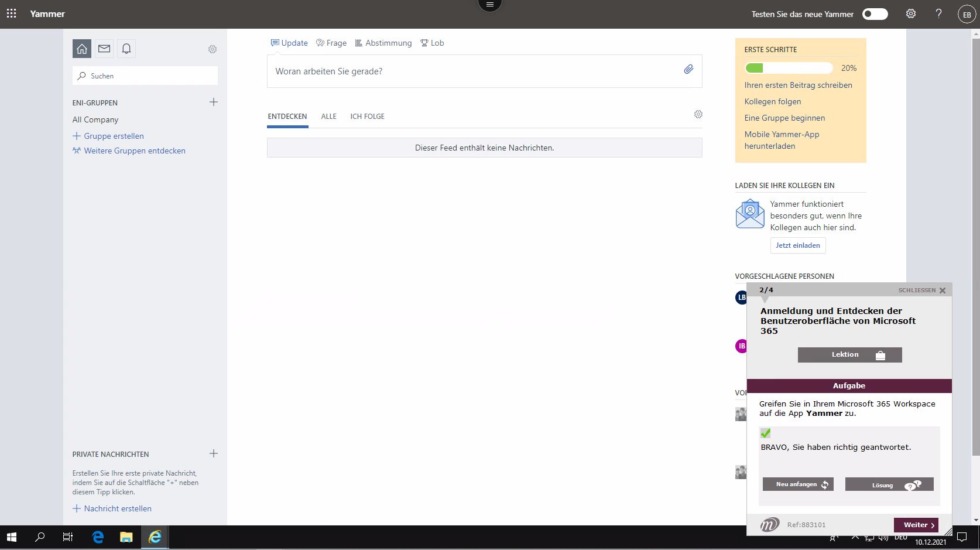Open the Yammer settings gear in header
The width and height of the screenshot is (980, 550).
911,13
